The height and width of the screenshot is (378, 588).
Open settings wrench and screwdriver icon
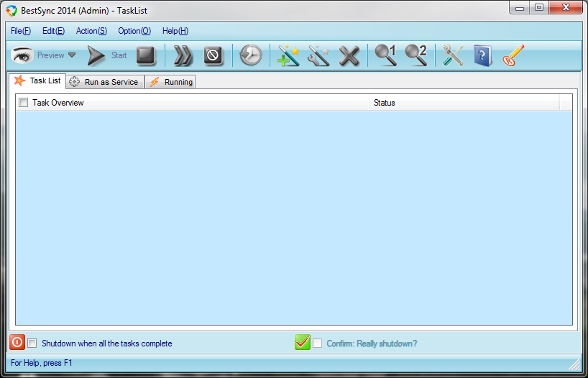pyautogui.click(x=453, y=55)
